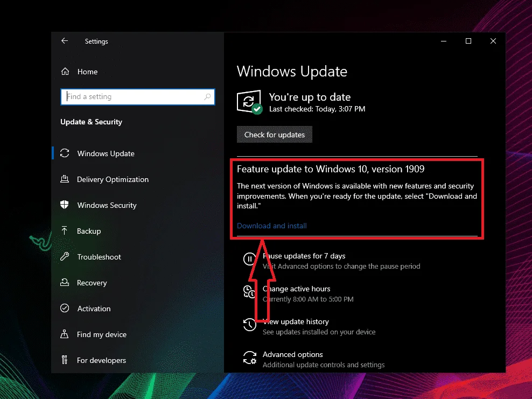Click the Delivery Optimization sidebar icon
The height and width of the screenshot is (399, 532).
65,179
